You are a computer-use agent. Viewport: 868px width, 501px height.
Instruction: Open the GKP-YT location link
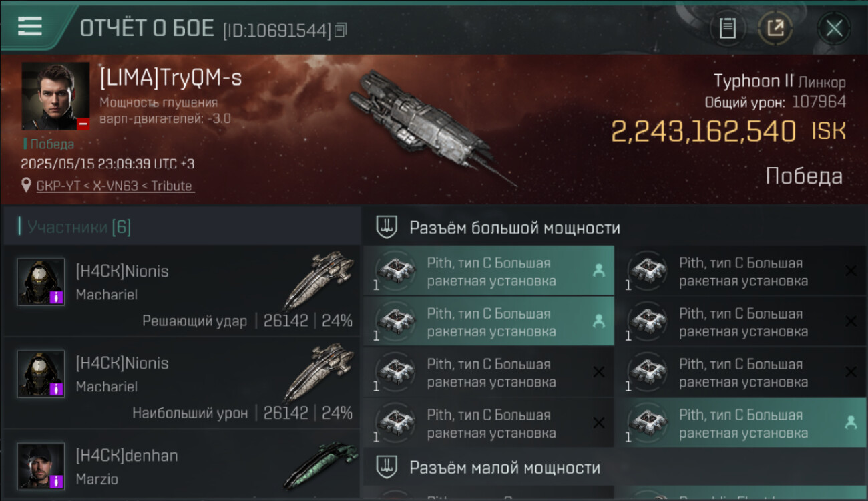[115, 186]
